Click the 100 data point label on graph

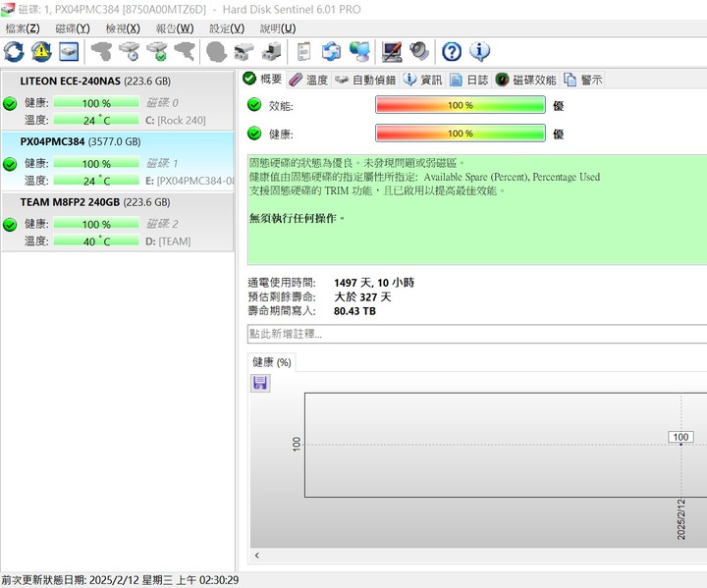[x=680, y=437]
